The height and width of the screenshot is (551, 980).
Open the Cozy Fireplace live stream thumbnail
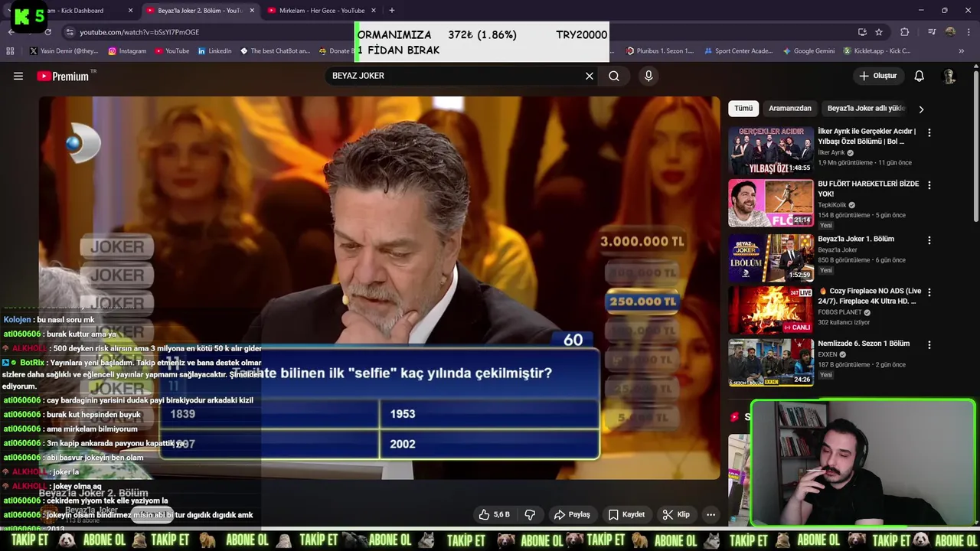771,310
